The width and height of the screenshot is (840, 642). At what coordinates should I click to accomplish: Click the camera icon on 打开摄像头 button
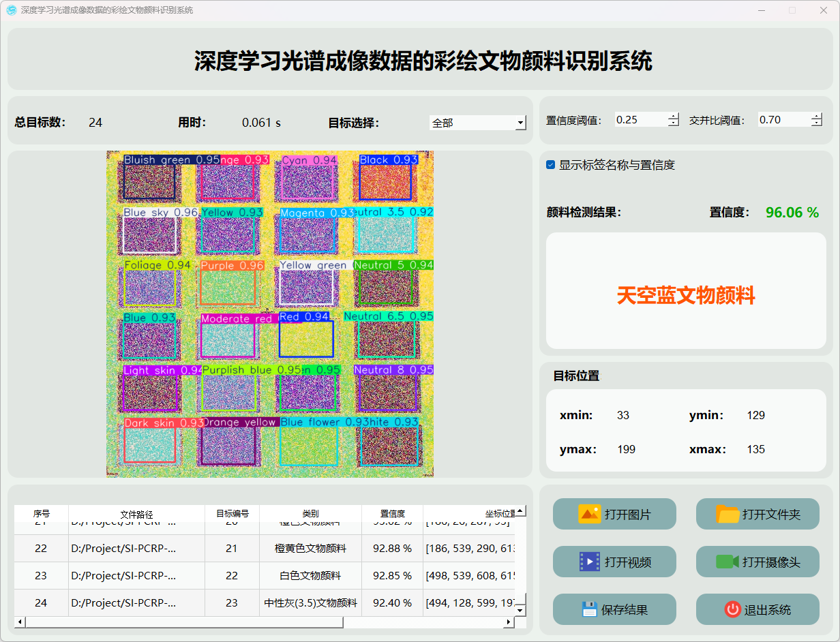[727, 562]
